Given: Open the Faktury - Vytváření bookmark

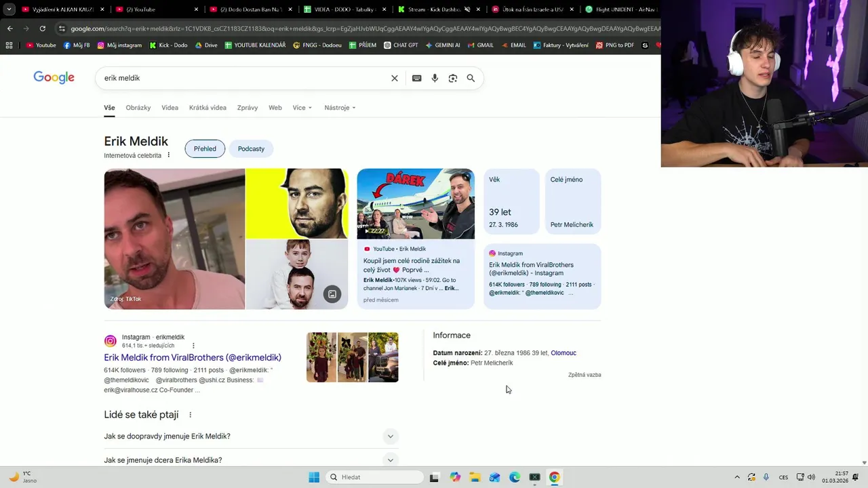Looking at the screenshot, I should click(x=560, y=45).
